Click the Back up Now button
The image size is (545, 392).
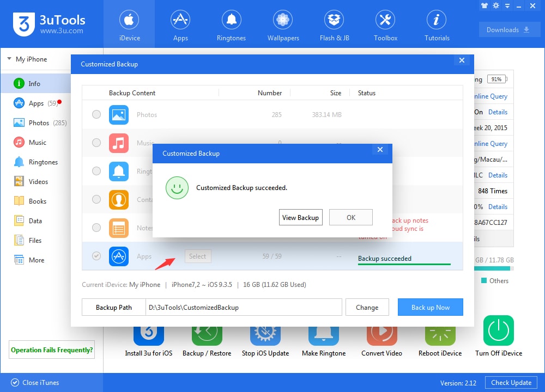click(431, 307)
